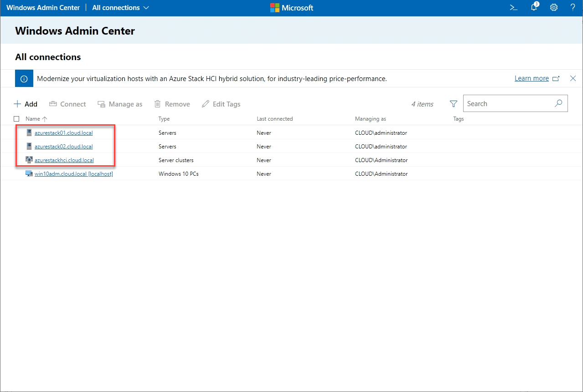Open the notifications bell

pos(533,8)
